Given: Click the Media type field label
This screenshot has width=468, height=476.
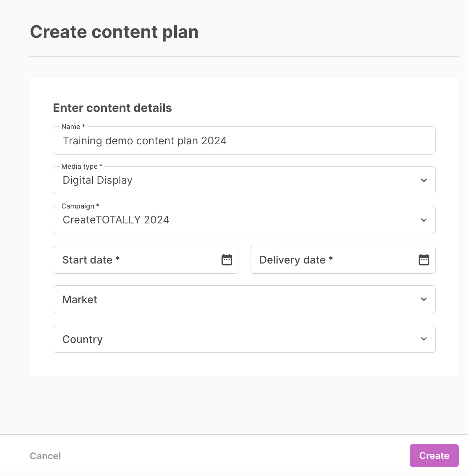Looking at the screenshot, I should coord(82,167).
